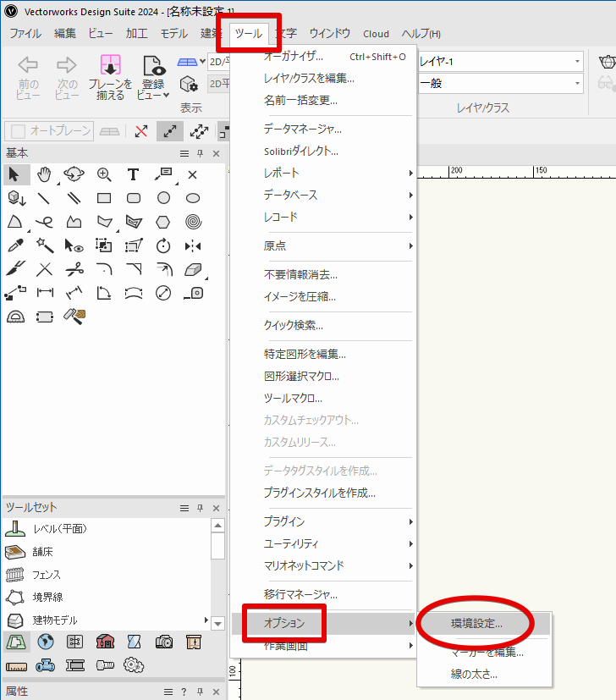This screenshot has height=700, width=616.
Task: Toggle the オートプレーン checkbox
Action: pos(18,131)
